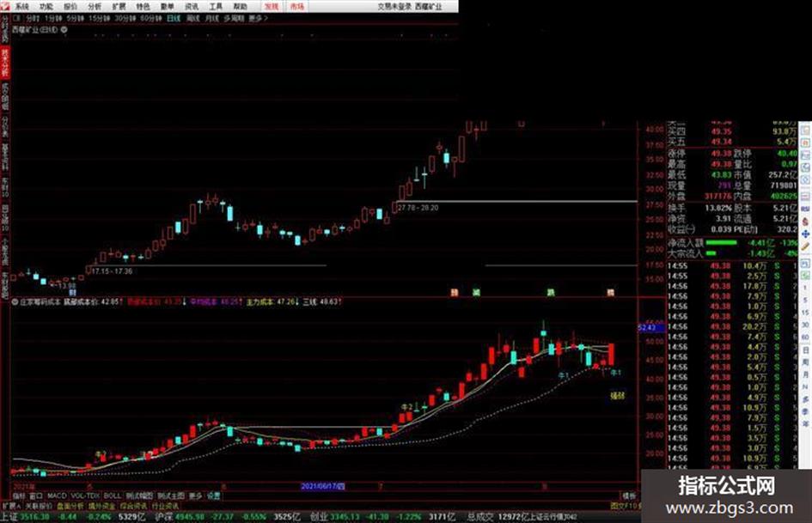This screenshot has height=523, width=812.
Task: Select the 1分钟 period
Action: coord(53,18)
